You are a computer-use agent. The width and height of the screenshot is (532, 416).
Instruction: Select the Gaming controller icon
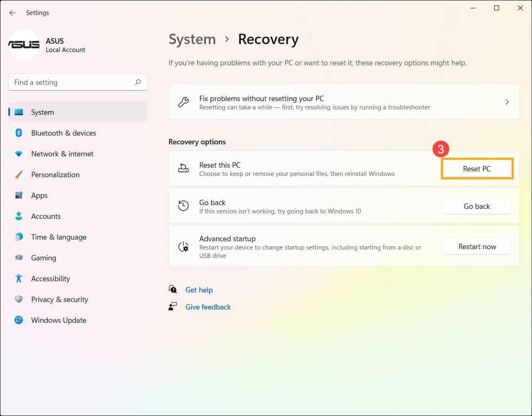(x=19, y=258)
